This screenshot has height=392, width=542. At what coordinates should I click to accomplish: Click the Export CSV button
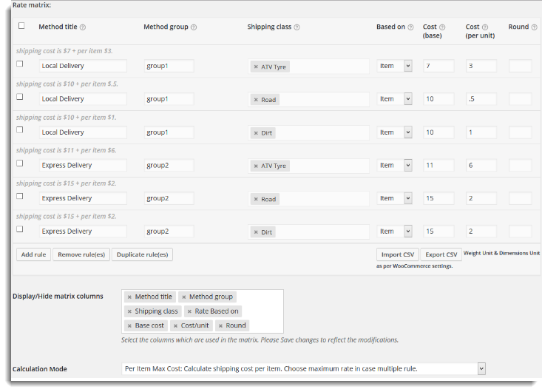pos(441,254)
